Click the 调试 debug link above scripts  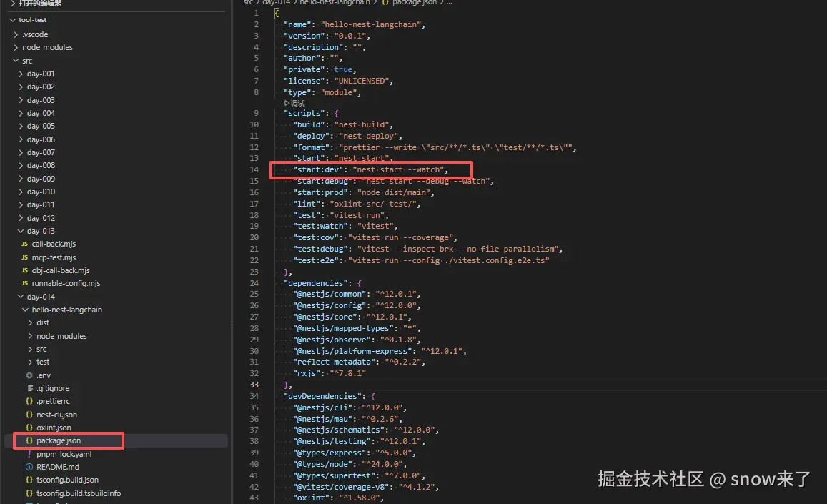pos(294,103)
